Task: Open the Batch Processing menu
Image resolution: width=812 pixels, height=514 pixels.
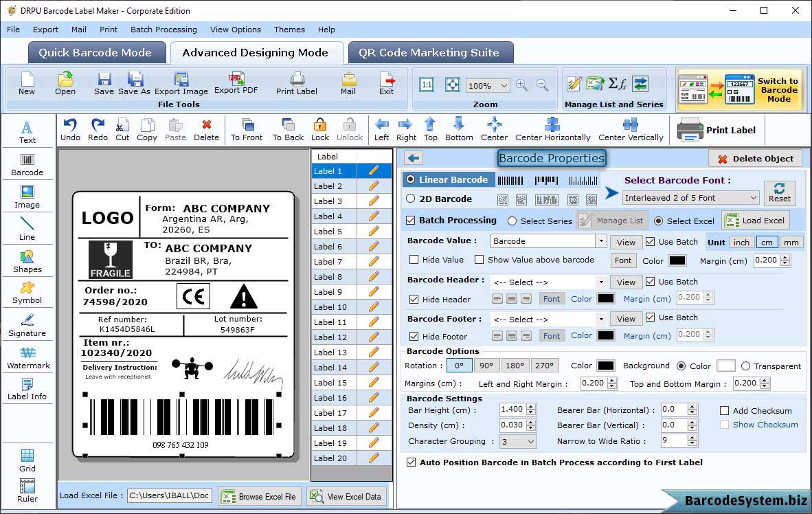Action: tap(163, 30)
